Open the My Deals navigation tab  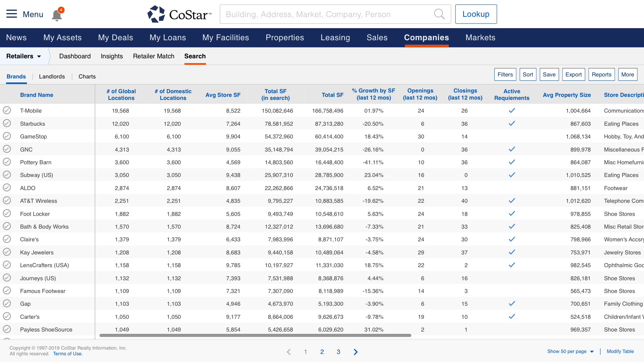point(115,38)
